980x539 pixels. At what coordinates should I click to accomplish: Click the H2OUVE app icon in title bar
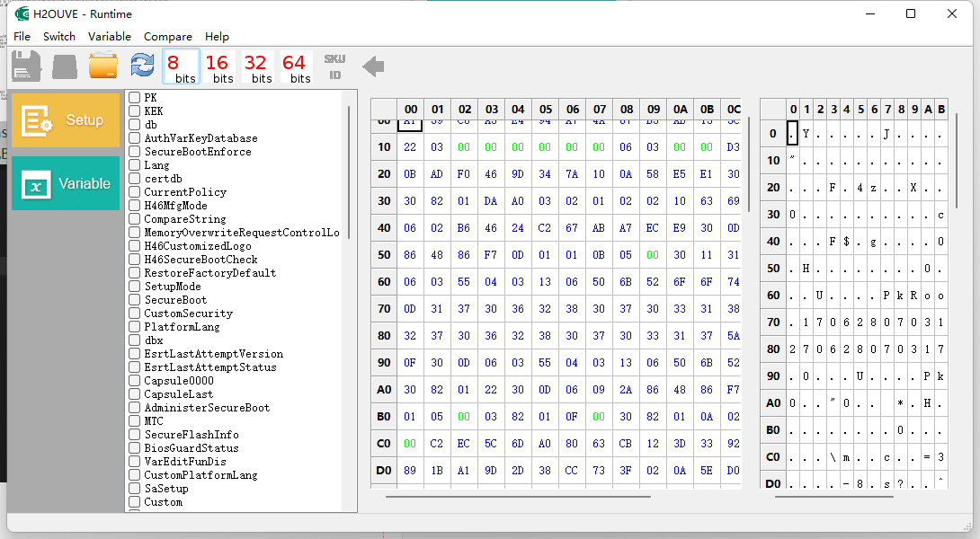[22, 13]
